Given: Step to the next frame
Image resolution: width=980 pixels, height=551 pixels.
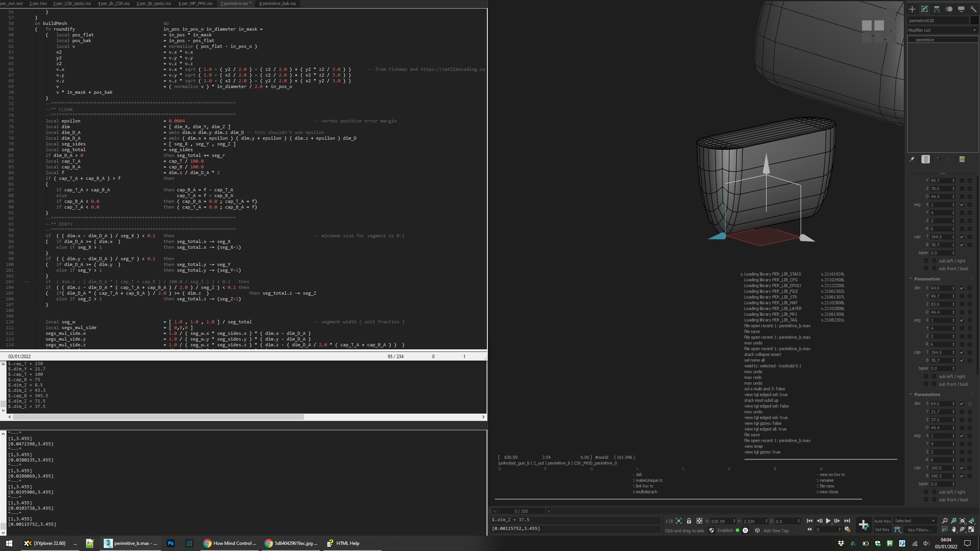Looking at the screenshot, I should click(x=837, y=521).
